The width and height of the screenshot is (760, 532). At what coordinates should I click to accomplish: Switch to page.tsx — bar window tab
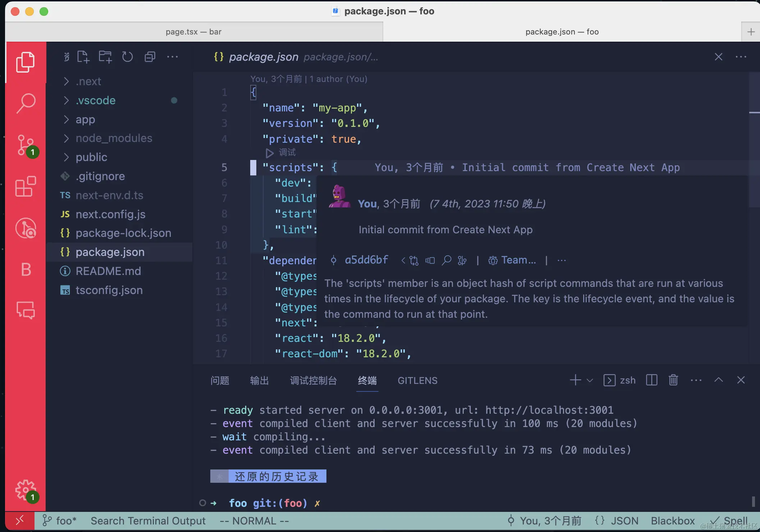click(193, 32)
